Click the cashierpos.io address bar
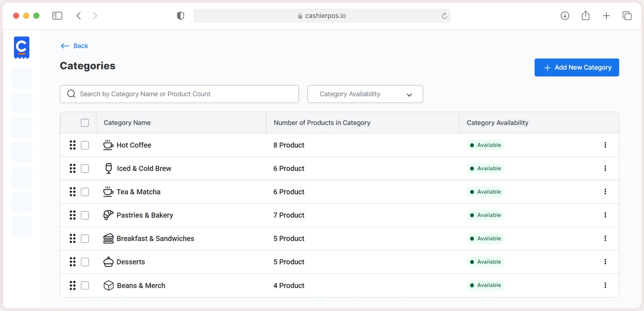The width and height of the screenshot is (644, 311). tap(322, 16)
